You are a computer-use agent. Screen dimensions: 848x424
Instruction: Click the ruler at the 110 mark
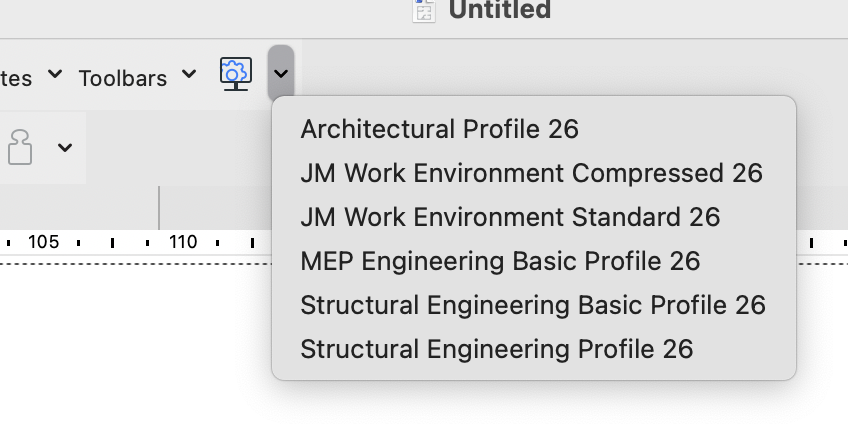click(183, 242)
